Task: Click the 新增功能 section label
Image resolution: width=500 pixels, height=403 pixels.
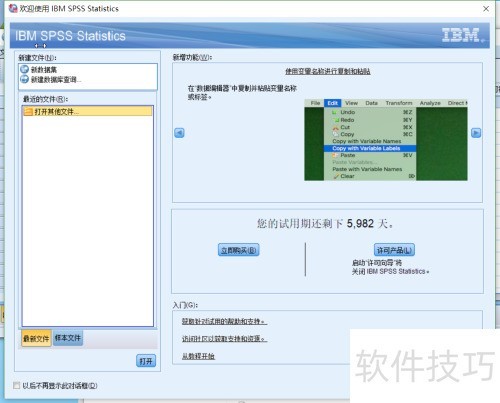Action: tap(192, 57)
